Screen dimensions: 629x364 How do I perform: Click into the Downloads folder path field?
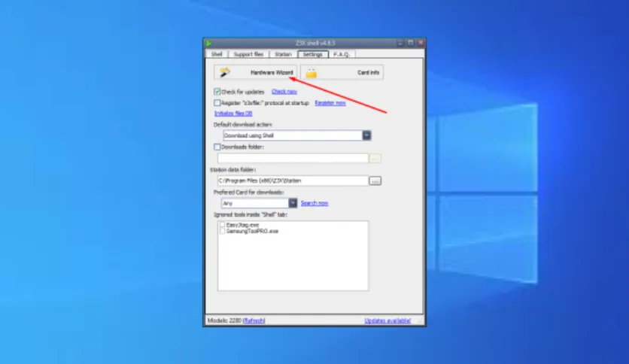[293, 159]
